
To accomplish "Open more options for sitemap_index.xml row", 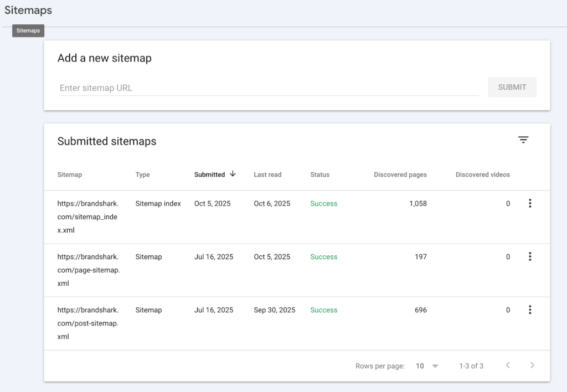I will tap(530, 204).
